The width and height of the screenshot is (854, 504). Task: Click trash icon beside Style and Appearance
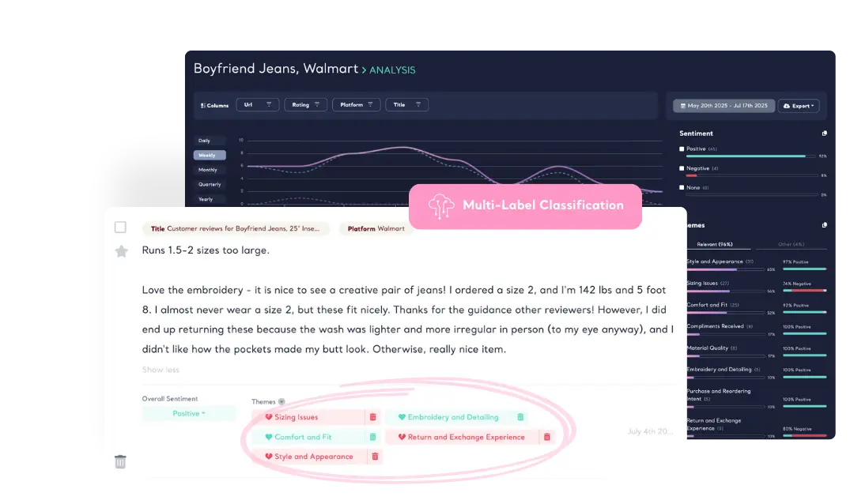(x=375, y=457)
